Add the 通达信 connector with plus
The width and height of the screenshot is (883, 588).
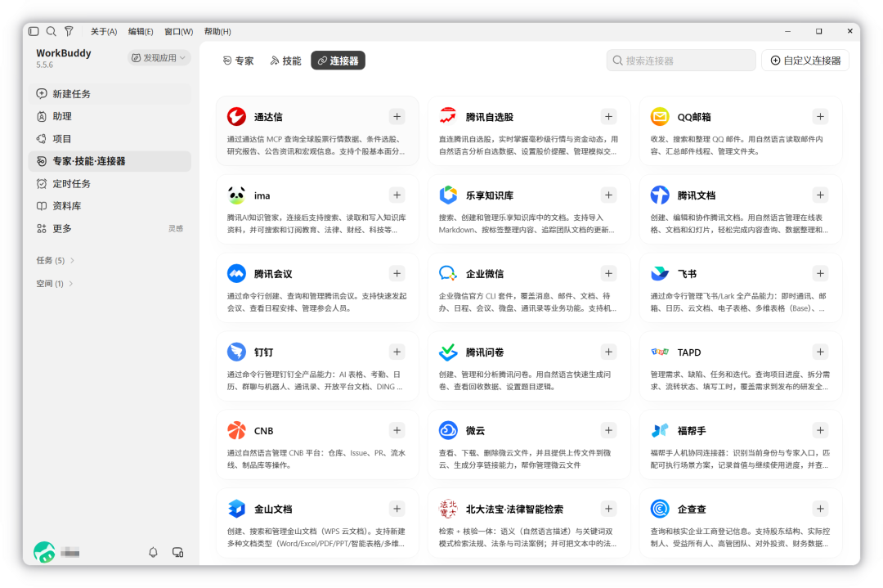point(397,117)
